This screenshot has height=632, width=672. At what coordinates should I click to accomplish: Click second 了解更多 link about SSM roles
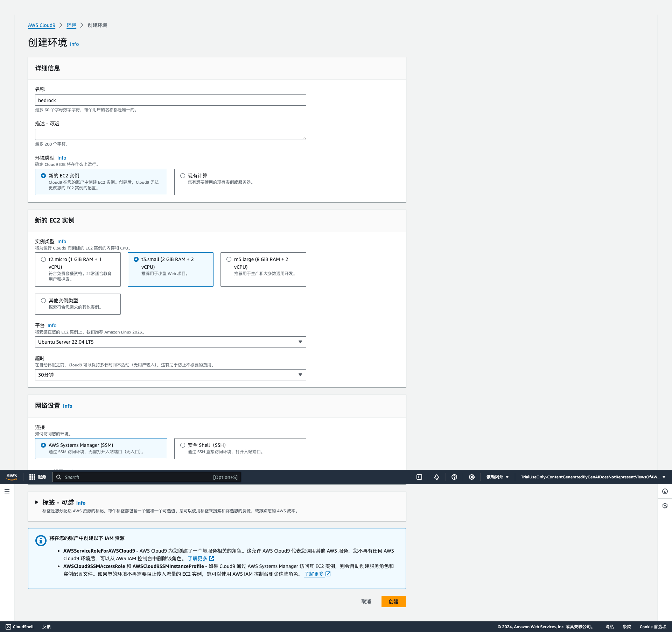click(x=314, y=574)
